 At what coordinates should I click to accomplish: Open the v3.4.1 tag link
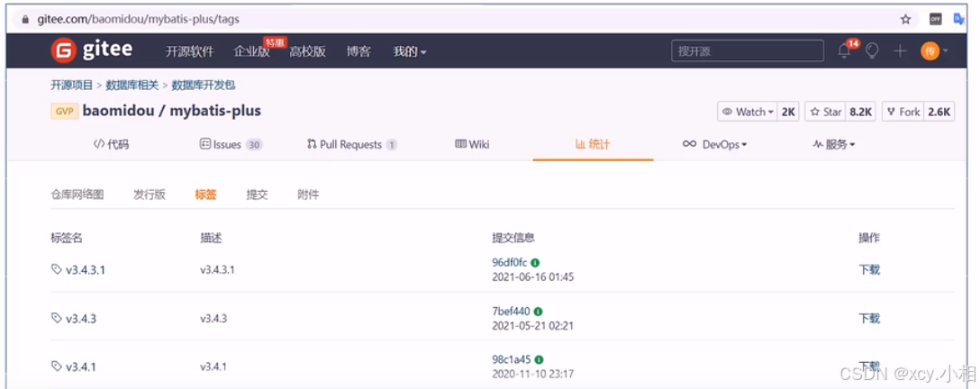coord(81,366)
